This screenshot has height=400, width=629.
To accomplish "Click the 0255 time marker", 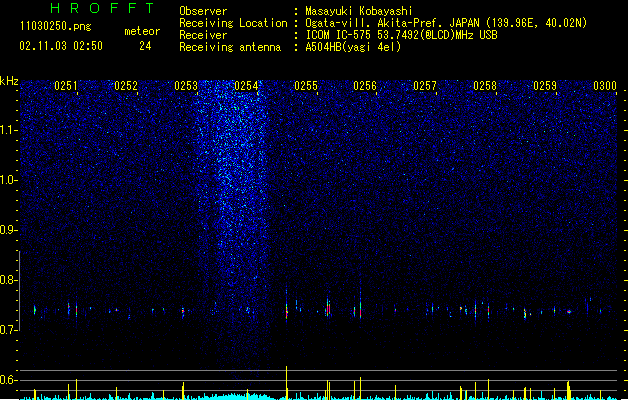I will pyautogui.click(x=306, y=86).
